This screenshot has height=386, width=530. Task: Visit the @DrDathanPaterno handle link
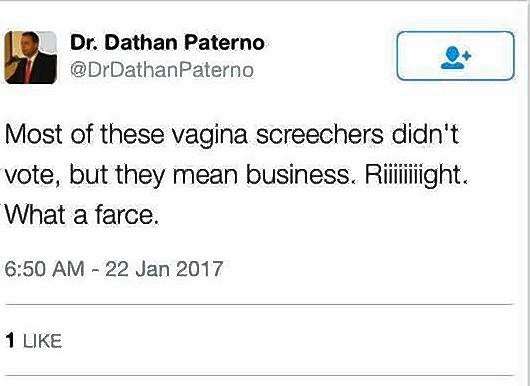(162, 70)
